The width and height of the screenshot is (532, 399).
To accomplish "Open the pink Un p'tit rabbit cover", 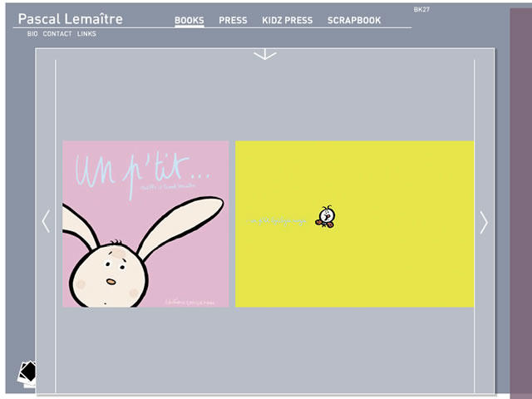I will (146, 224).
